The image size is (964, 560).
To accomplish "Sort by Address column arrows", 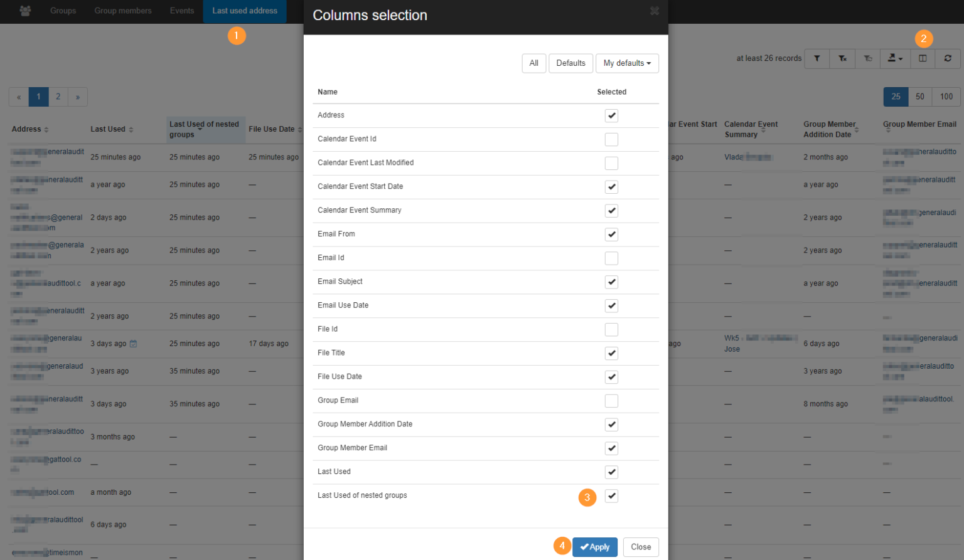I will [46, 130].
